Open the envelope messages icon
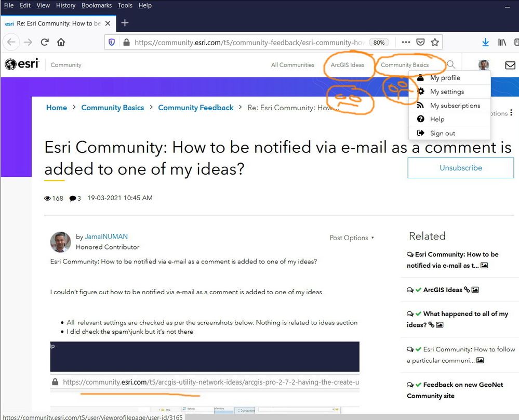The width and height of the screenshot is (519, 420). click(510, 65)
